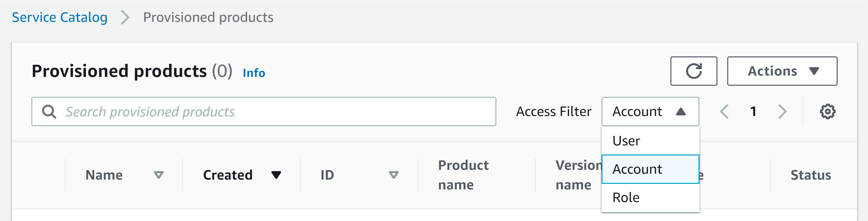Click the Product name column header
Screen dimensions: 868x221
[x=463, y=175]
